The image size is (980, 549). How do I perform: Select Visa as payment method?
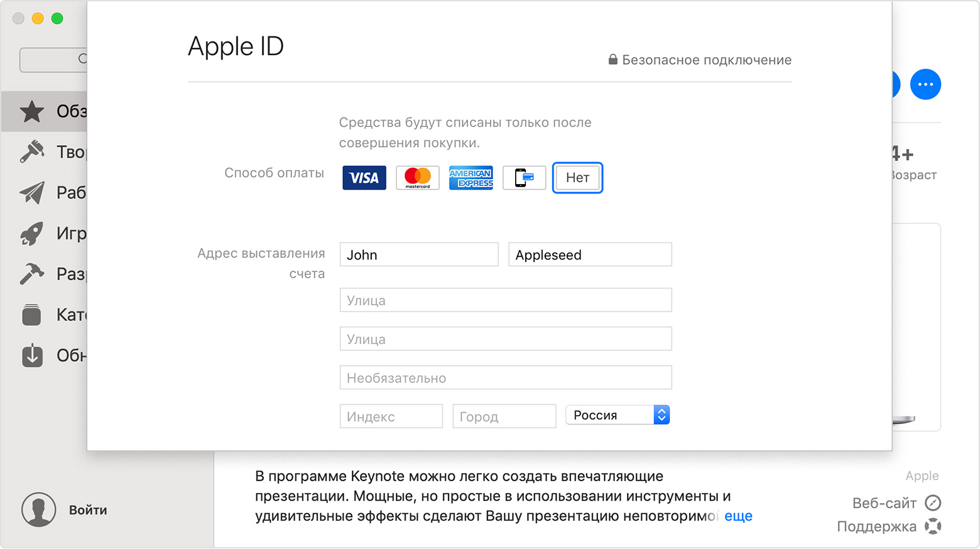[364, 178]
